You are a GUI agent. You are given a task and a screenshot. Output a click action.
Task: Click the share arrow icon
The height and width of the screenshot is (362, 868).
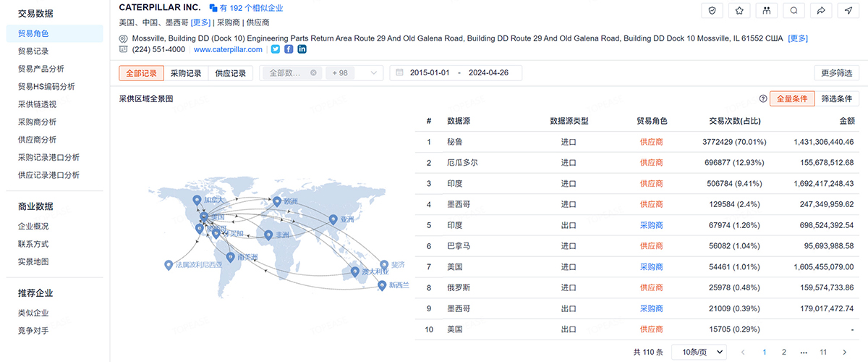821,11
